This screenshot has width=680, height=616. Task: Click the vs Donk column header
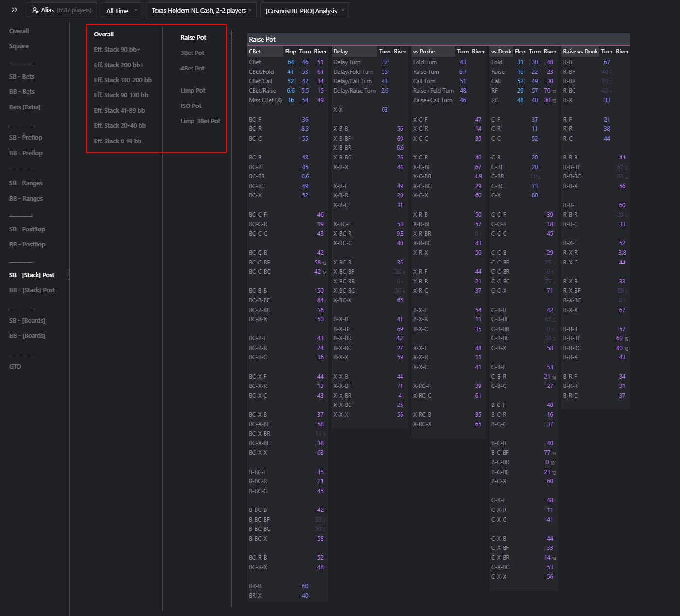pos(501,52)
